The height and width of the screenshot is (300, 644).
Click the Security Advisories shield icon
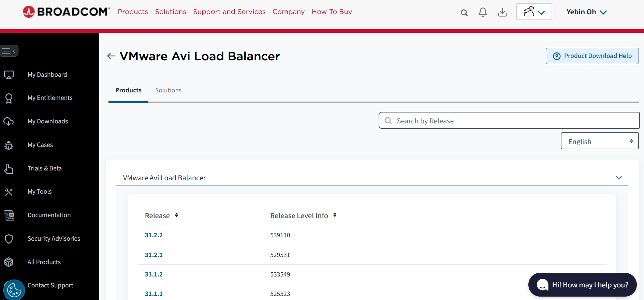point(9,239)
